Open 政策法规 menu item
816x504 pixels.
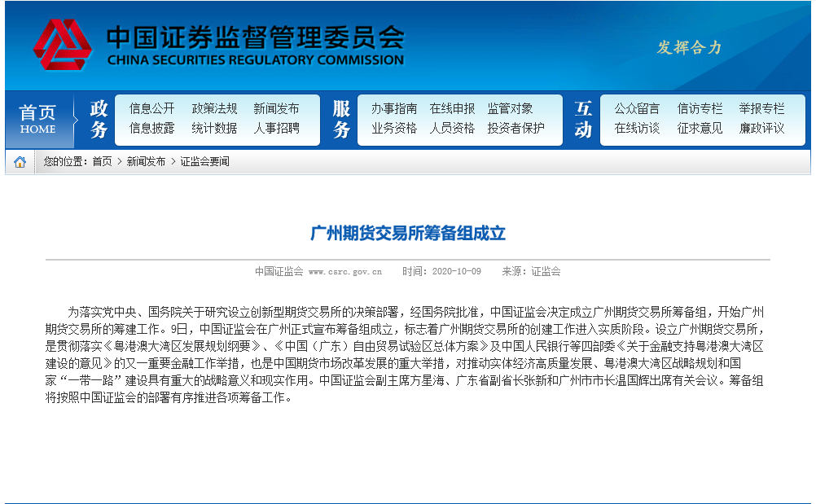[214, 109]
